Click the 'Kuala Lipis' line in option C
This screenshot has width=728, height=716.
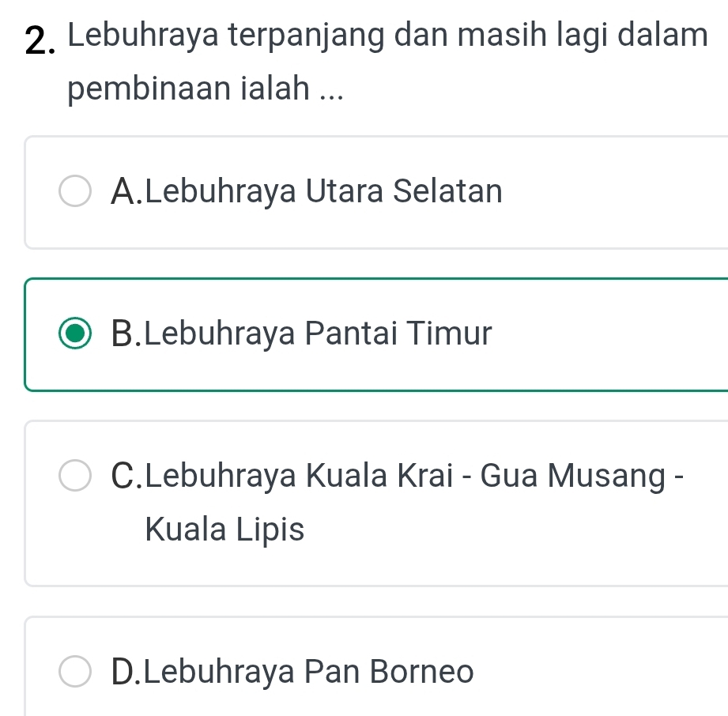tap(224, 530)
